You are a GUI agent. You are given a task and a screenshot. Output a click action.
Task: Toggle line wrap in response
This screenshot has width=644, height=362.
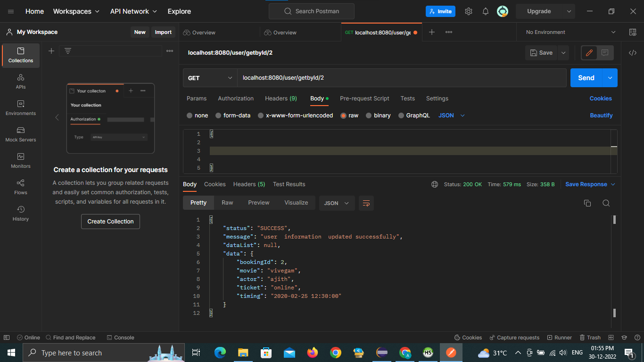[x=366, y=203]
